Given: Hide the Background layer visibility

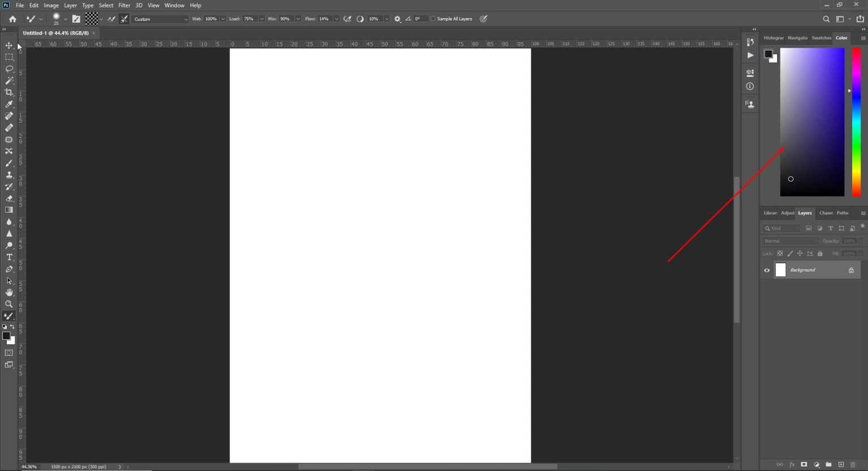Looking at the screenshot, I should click(767, 270).
